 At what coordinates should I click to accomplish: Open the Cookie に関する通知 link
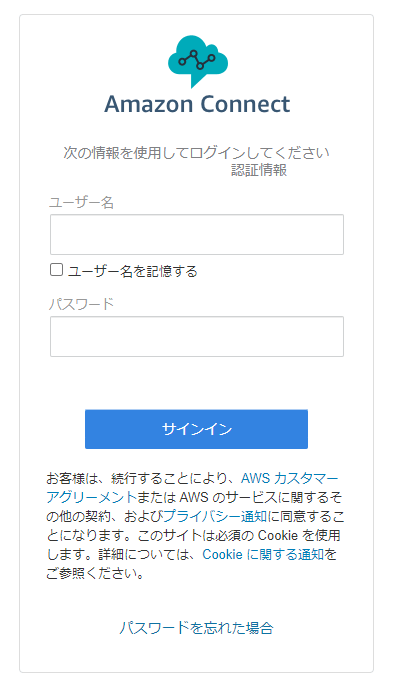[263, 554]
